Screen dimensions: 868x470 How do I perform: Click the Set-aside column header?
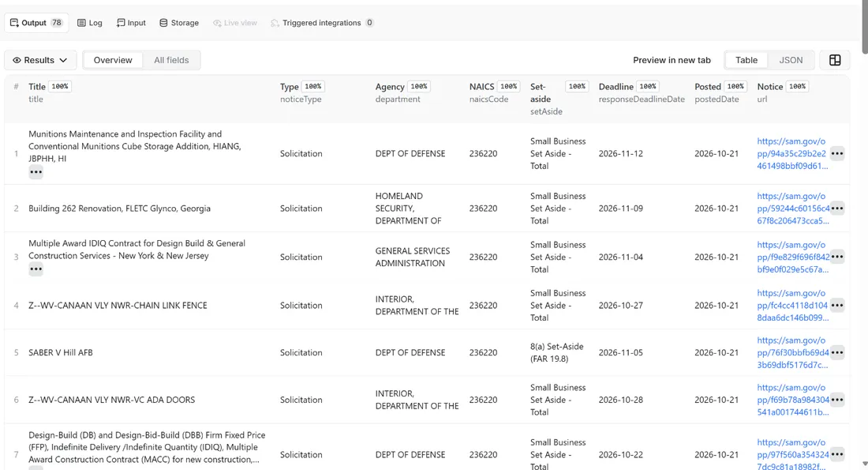(541, 92)
